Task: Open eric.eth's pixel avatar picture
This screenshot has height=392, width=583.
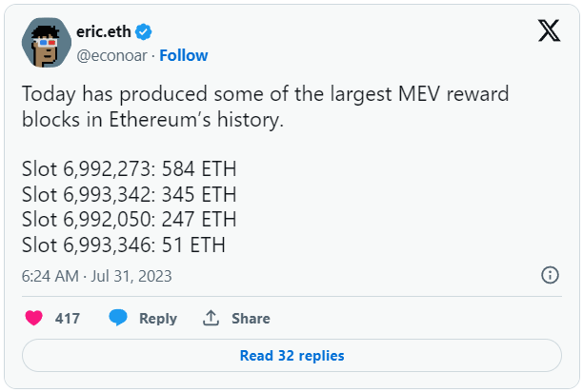Action: (x=47, y=43)
